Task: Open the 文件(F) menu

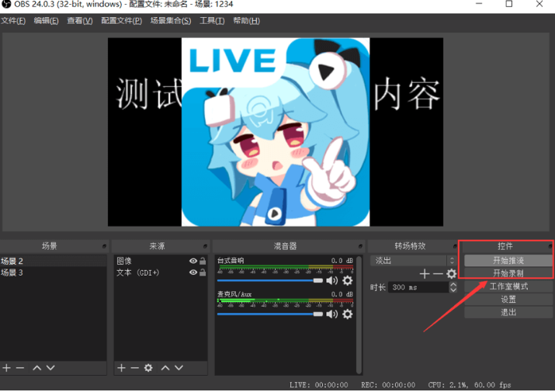Action: [13, 20]
